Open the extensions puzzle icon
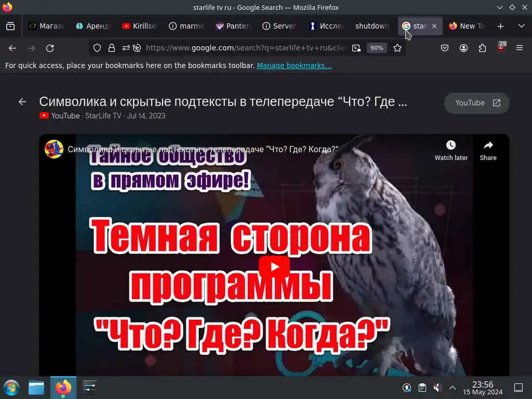Image resolution: width=532 pixels, height=399 pixels. 482,48
